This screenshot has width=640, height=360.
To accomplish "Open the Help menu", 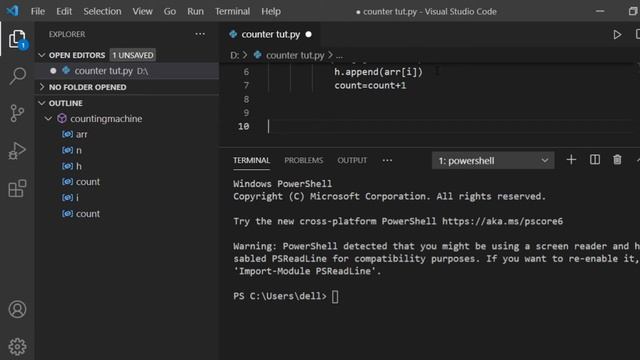I will [x=271, y=11].
